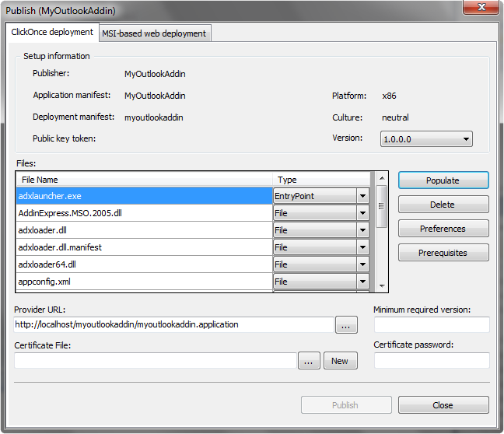Focus the Minimum required version field

coord(432,324)
